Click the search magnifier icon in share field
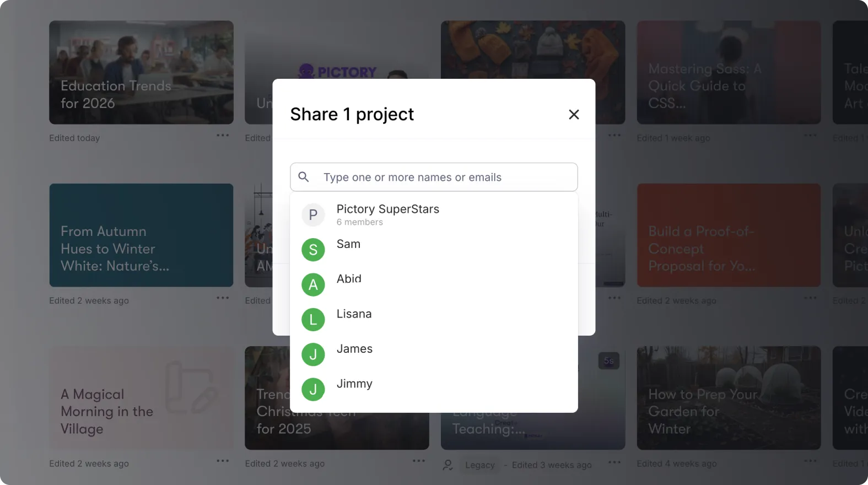The height and width of the screenshot is (485, 868). 304,177
